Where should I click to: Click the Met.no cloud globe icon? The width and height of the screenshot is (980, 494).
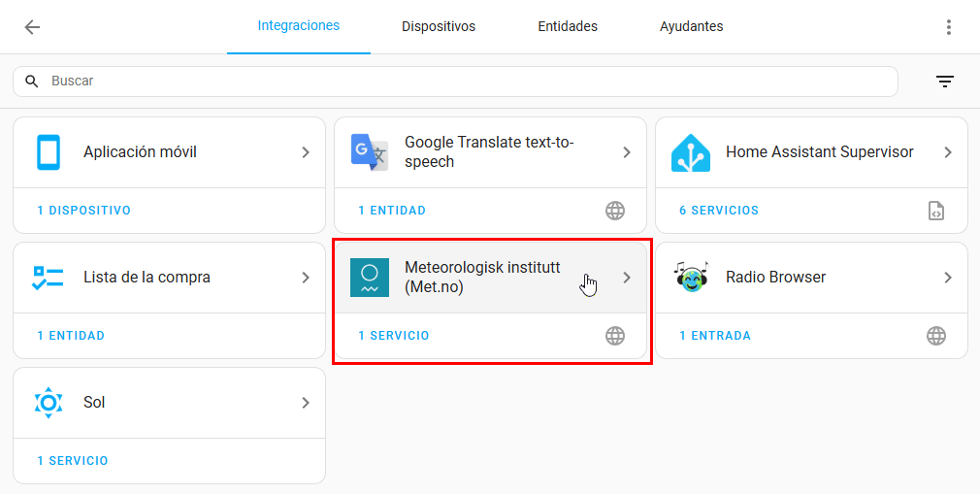click(615, 336)
